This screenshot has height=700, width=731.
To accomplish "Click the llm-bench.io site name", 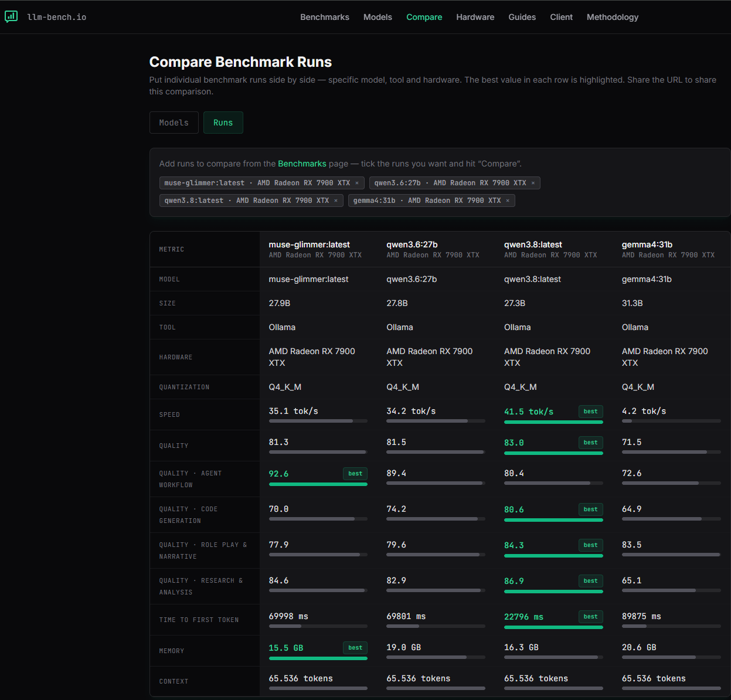I will coord(57,17).
